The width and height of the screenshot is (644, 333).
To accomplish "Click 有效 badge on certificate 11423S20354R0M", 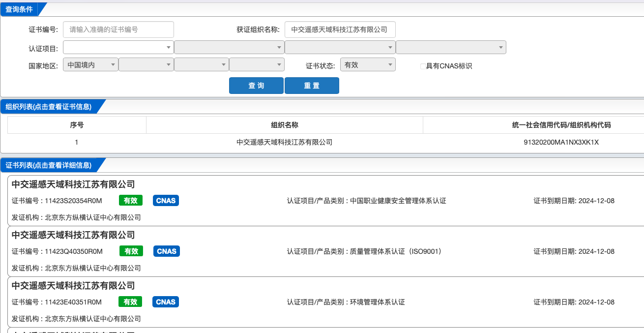I will point(131,201).
